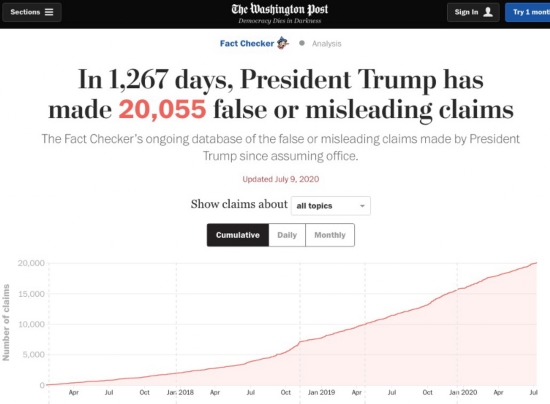Click the gray dot before Analysis
Viewport: 550px width, 404px height.
pos(302,43)
